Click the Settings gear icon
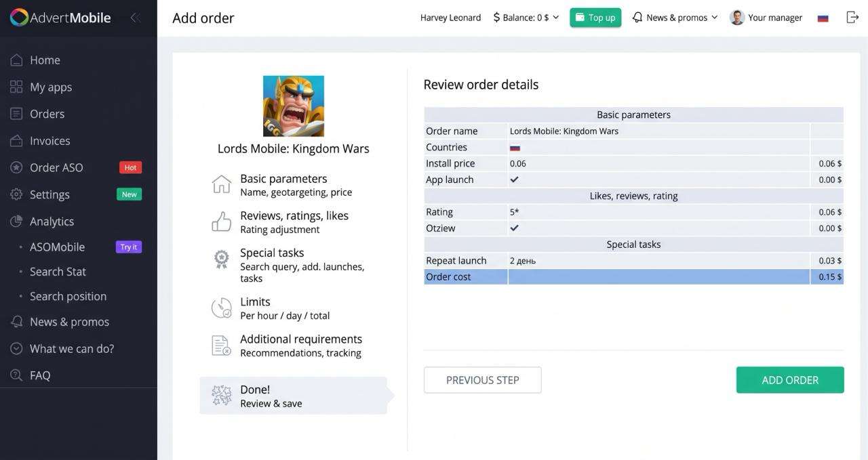The width and height of the screenshot is (868, 460). (x=16, y=194)
